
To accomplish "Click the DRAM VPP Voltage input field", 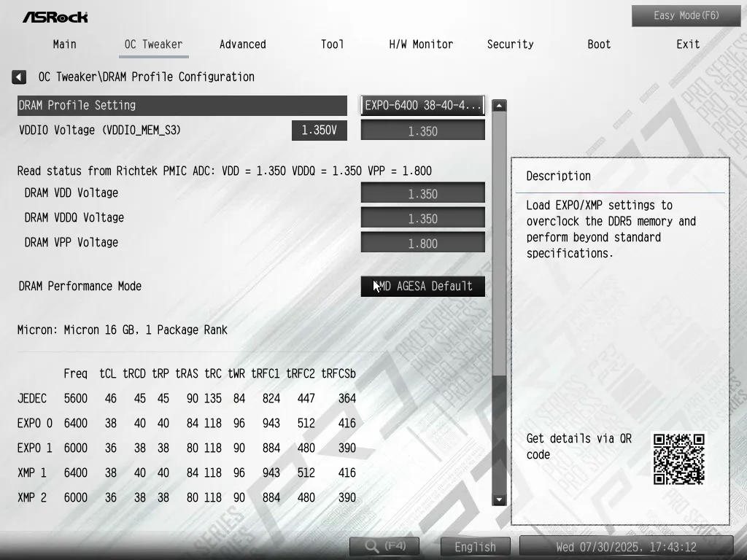I will [x=422, y=243].
